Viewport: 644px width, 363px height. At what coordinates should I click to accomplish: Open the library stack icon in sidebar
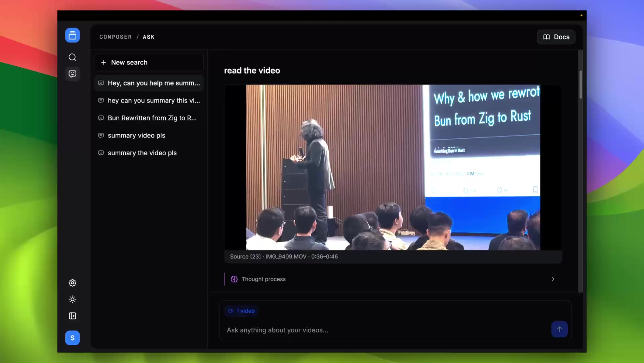pos(72,35)
